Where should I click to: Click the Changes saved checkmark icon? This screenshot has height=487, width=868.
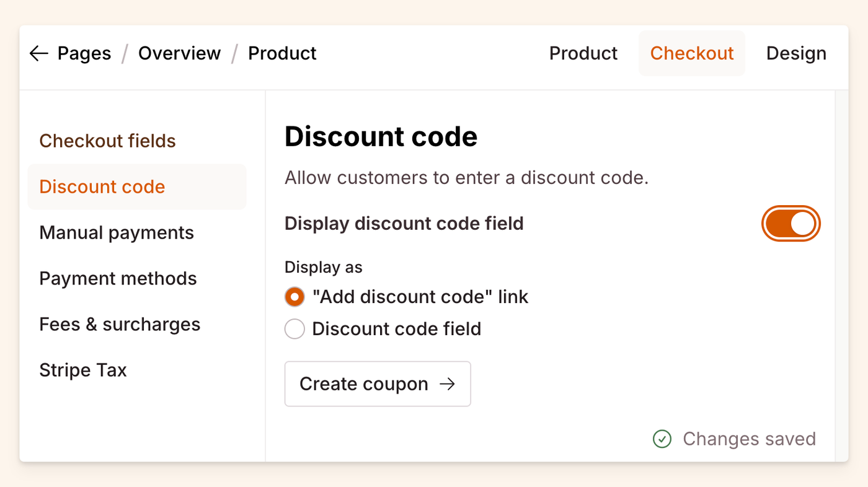click(x=662, y=439)
